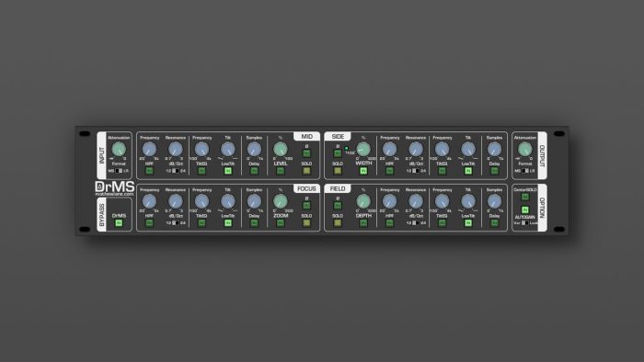Toggle the FIELD LowTilt IN button

pos(468,223)
